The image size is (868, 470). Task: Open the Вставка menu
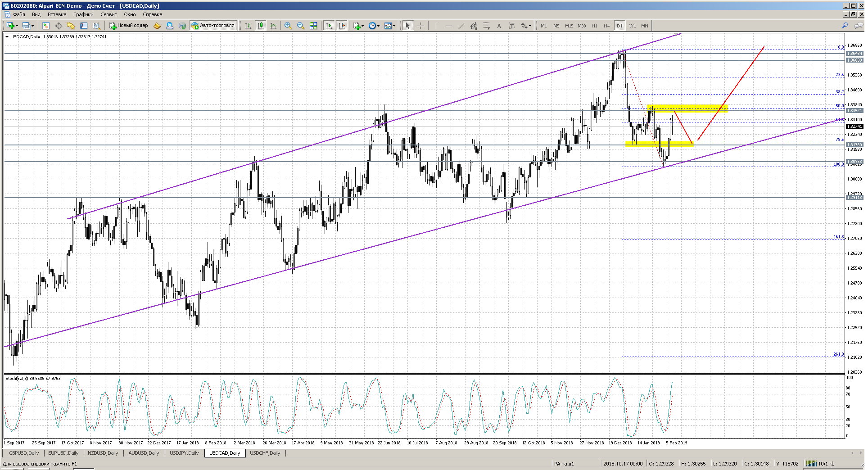[x=57, y=14]
